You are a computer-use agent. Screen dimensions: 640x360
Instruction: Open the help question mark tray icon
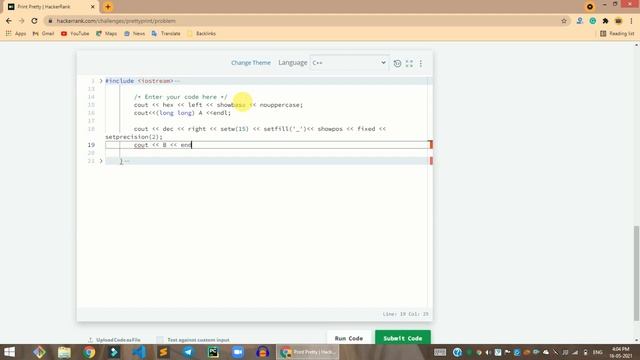[x=457, y=352]
